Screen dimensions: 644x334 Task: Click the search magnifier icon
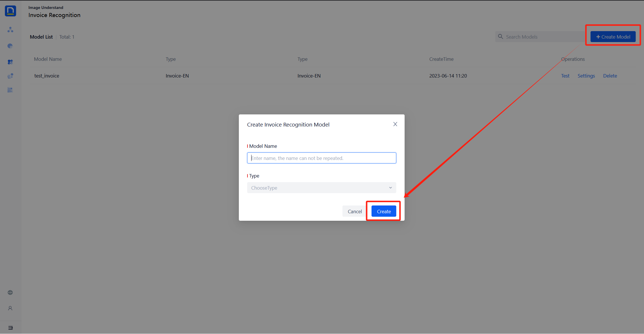click(500, 37)
